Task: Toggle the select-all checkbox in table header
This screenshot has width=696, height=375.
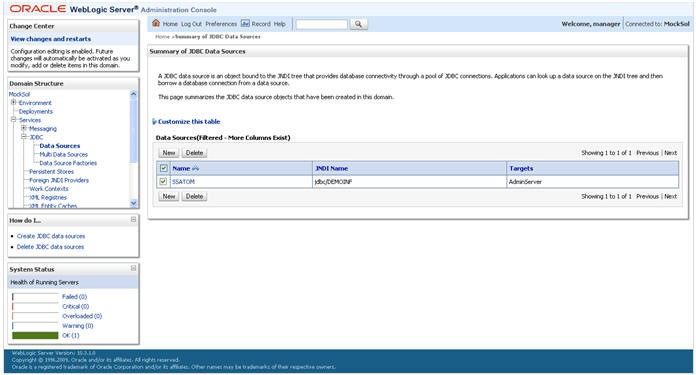Action: tap(163, 168)
